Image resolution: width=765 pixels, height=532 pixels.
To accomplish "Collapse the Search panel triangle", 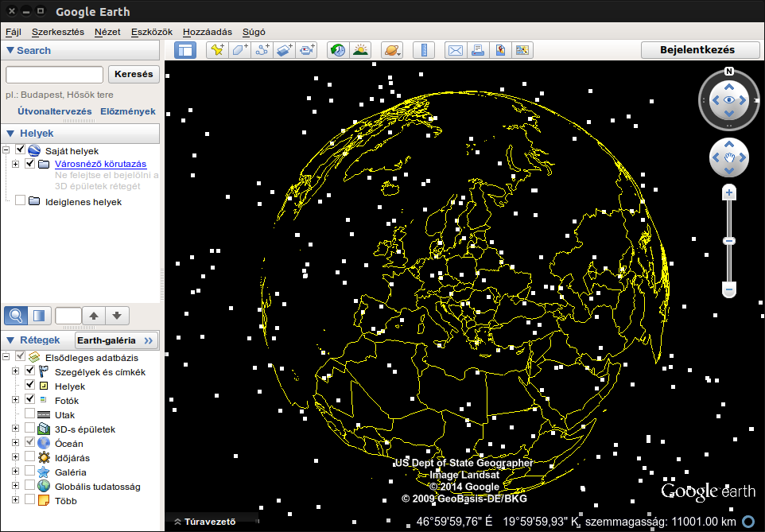I will click(x=10, y=50).
